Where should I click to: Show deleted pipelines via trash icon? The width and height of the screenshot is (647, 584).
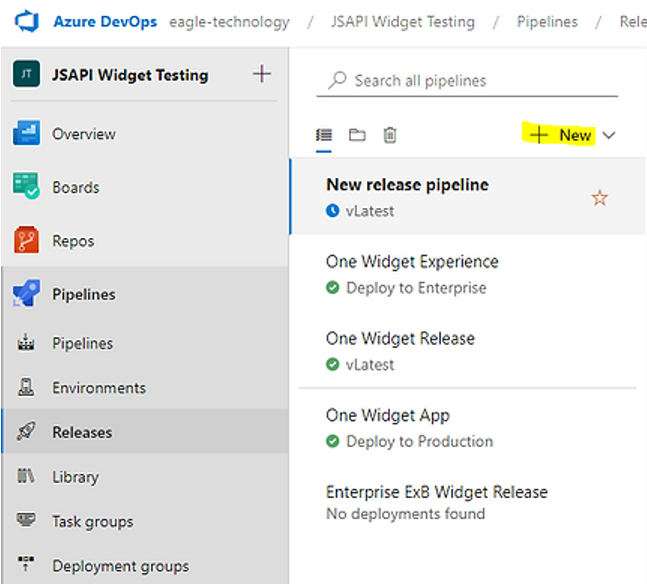390,135
